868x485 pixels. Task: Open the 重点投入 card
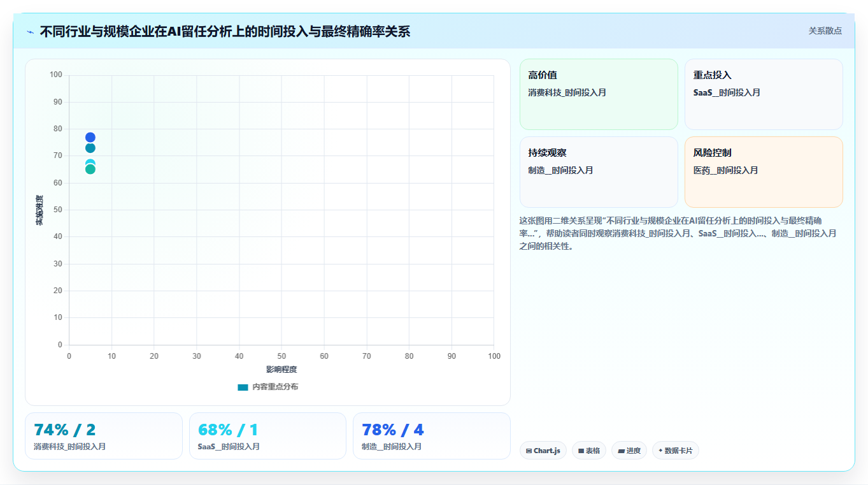pyautogui.click(x=764, y=94)
